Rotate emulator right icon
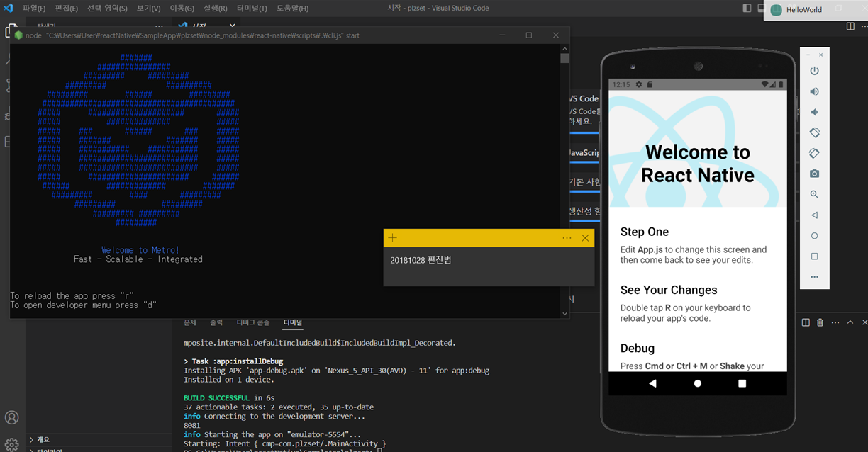The height and width of the screenshot is (452, 868). tap(814, 153)
